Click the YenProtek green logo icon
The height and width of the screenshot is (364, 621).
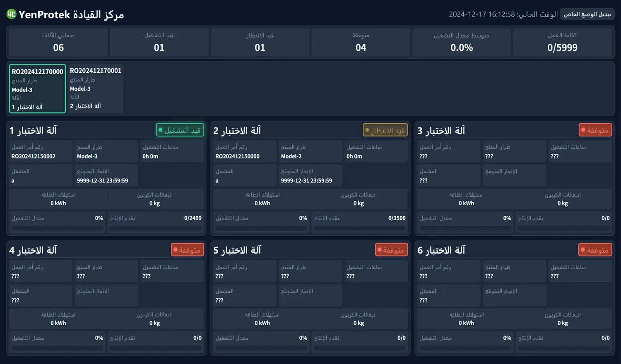tap(11, 14)
